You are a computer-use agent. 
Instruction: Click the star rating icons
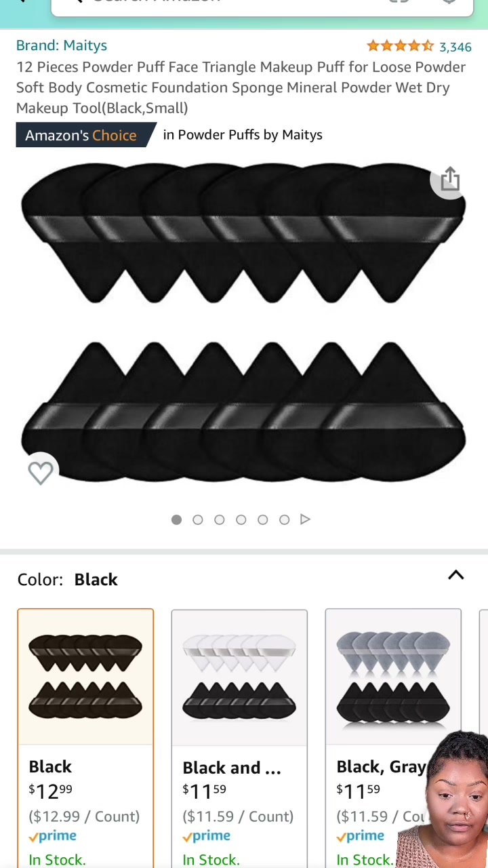point(400,46)
